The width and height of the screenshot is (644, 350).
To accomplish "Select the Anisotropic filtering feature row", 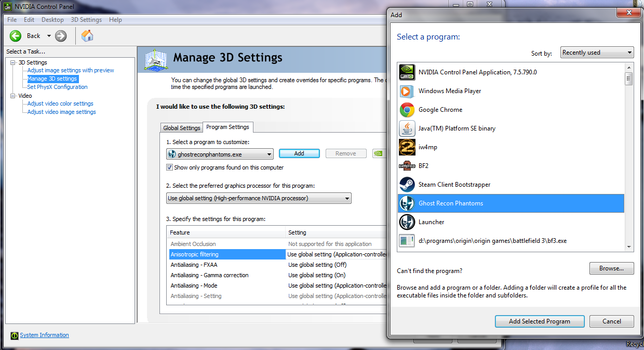I will click(278, 254).
